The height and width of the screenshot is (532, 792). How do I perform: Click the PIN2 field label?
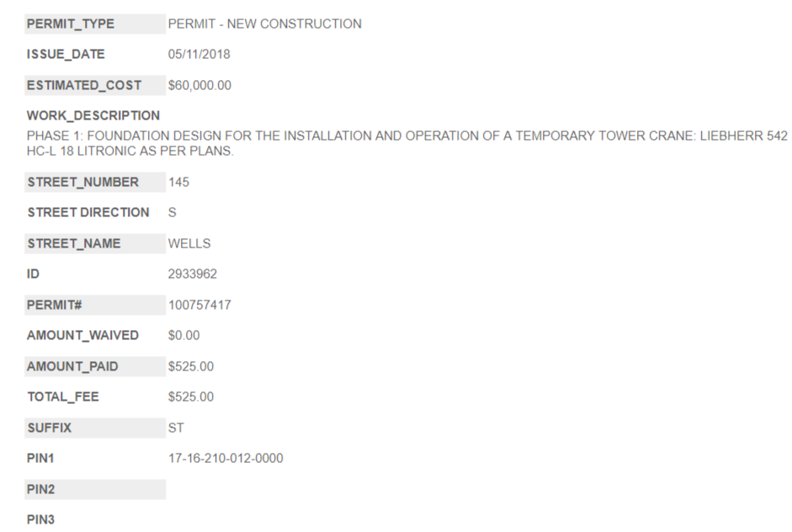tap(41, 490)
